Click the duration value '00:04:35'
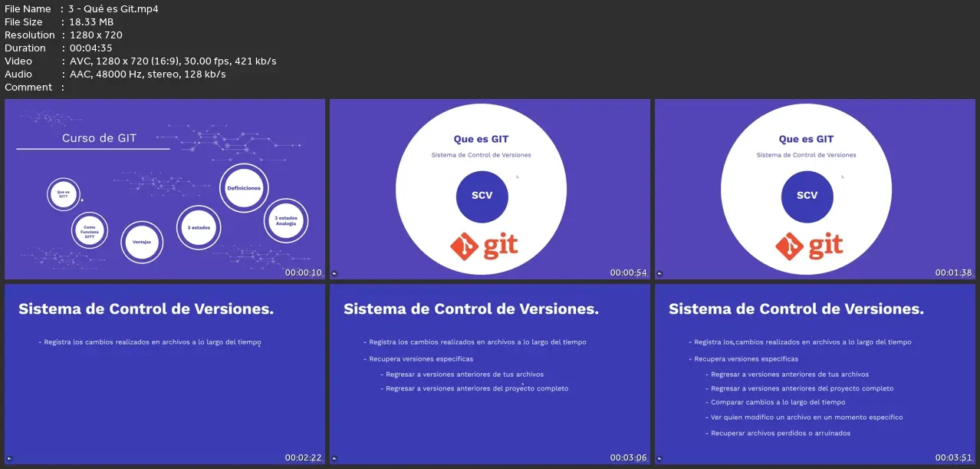 (x=90, y=48)
